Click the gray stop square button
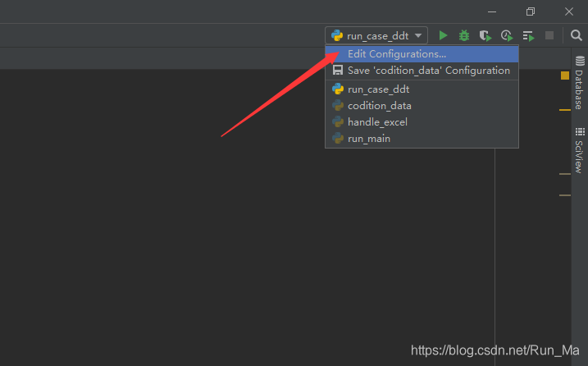This screenshot has width=588, height=366. coord(549,35)
